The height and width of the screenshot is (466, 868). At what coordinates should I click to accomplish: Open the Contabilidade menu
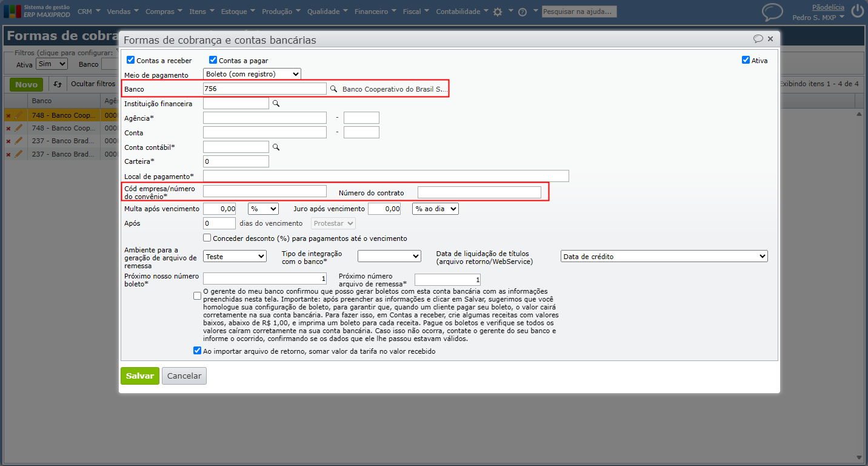pos(462,12)
